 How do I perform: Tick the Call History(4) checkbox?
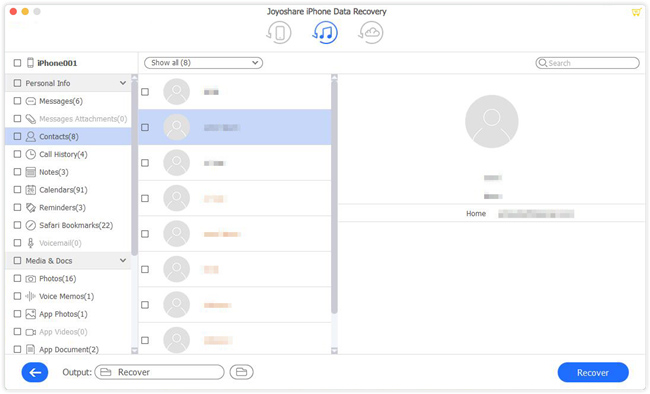(x=17, y=154)
